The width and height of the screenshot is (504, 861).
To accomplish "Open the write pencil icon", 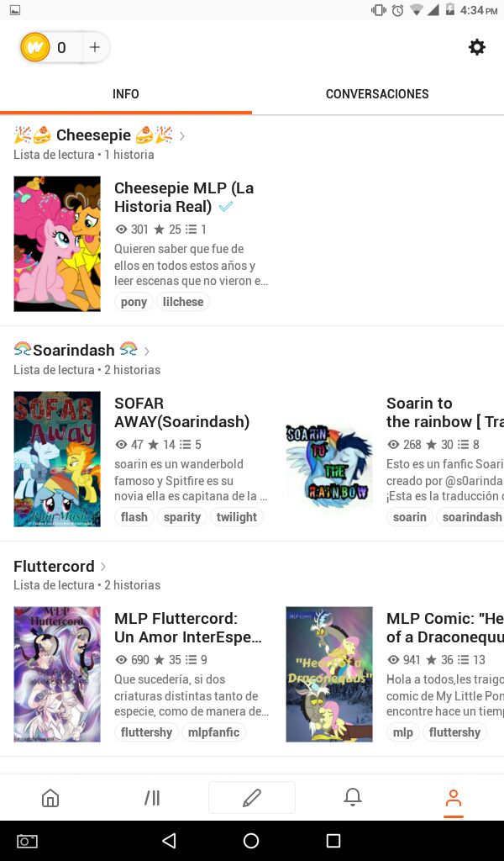I will [252, 797].
